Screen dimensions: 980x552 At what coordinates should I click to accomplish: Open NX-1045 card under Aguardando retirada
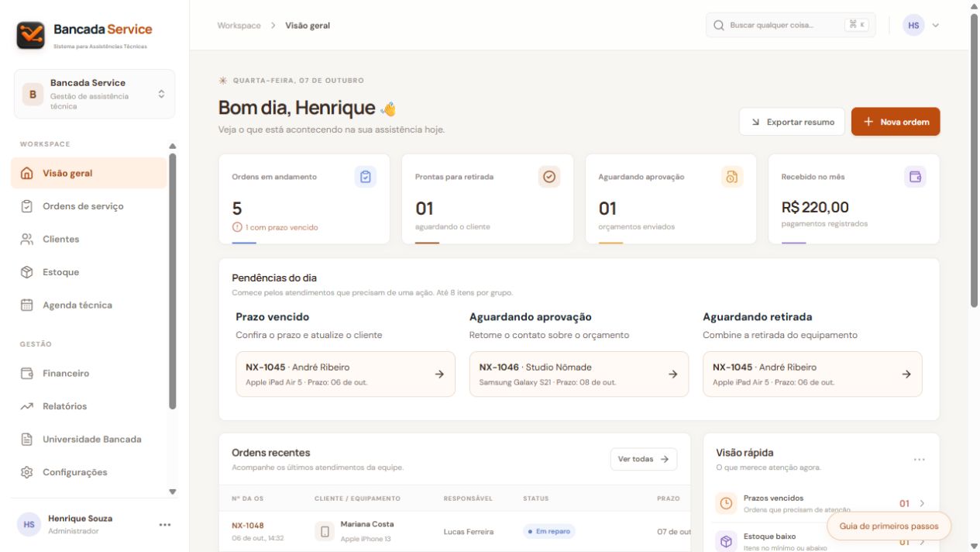tap(813, 374)
